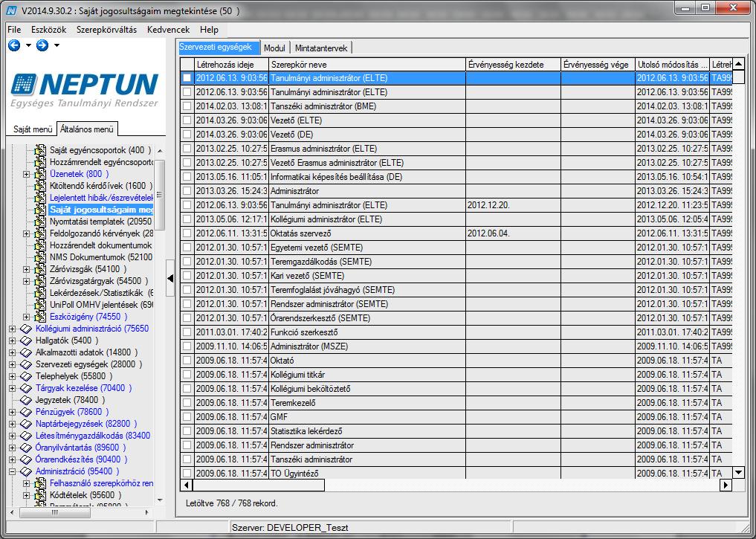Click the icon beside Óranyilvántartás (89600)
This screenshot has height=539, width=756.
click(x=26, y=448)
